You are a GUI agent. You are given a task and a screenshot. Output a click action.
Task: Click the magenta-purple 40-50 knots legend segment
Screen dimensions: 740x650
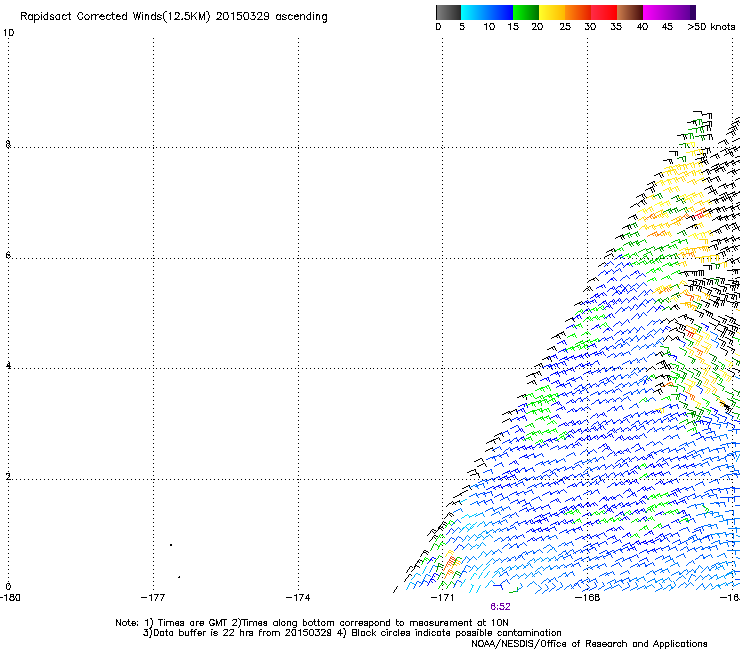(669, 12)
